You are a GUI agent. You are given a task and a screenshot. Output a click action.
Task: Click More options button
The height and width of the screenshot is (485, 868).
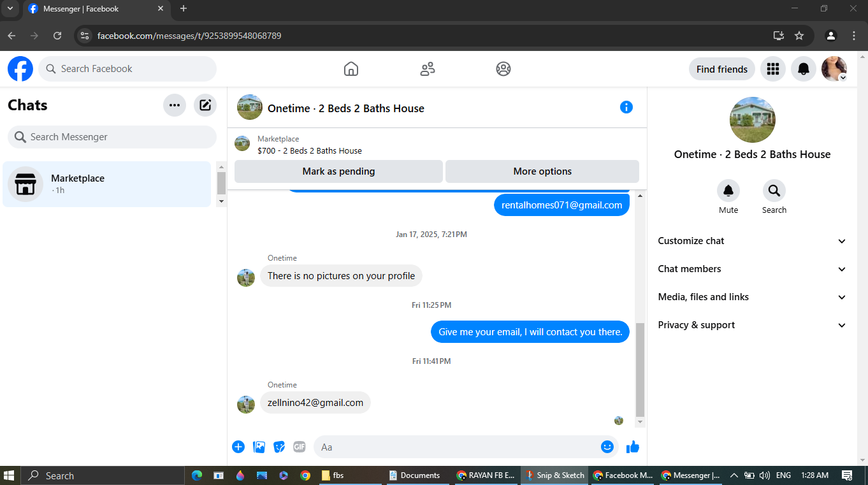542,171
